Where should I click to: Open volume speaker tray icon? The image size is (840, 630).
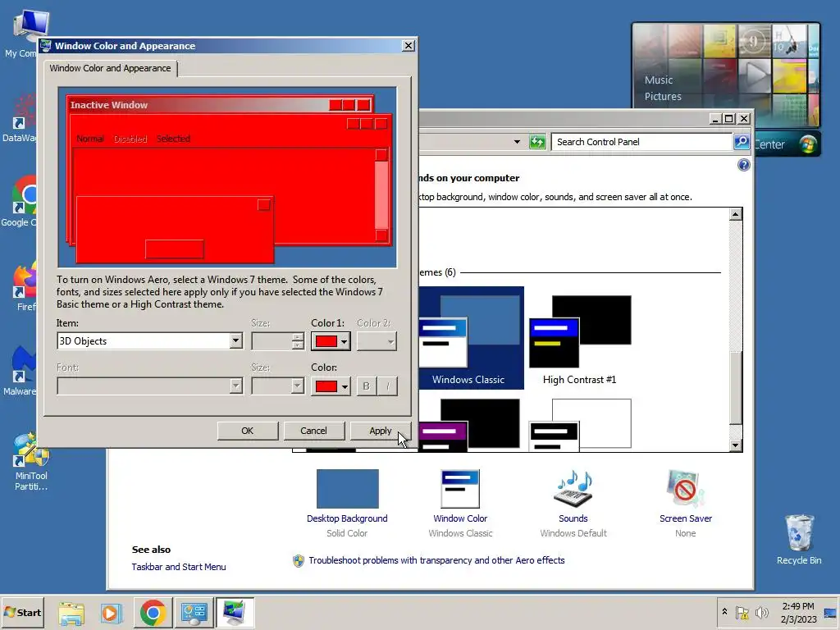(x=761, y=612)
